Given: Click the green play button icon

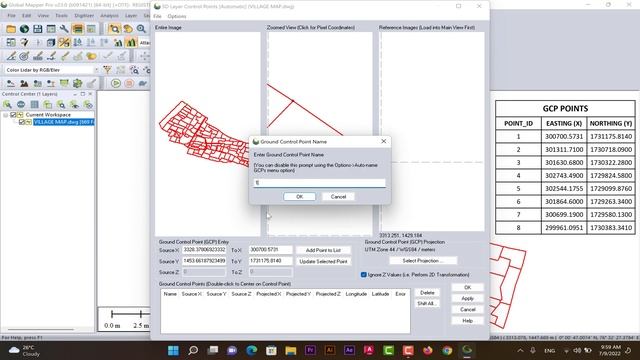Looking at the screenshot, I should point(116,83).
